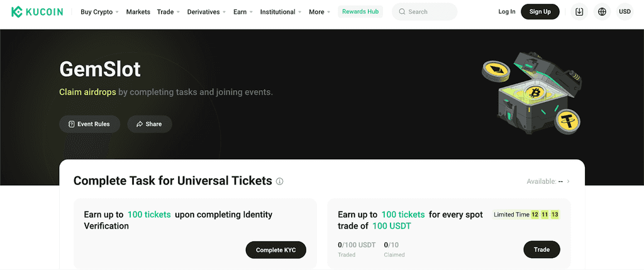Open the app download icon

[579, 12]
